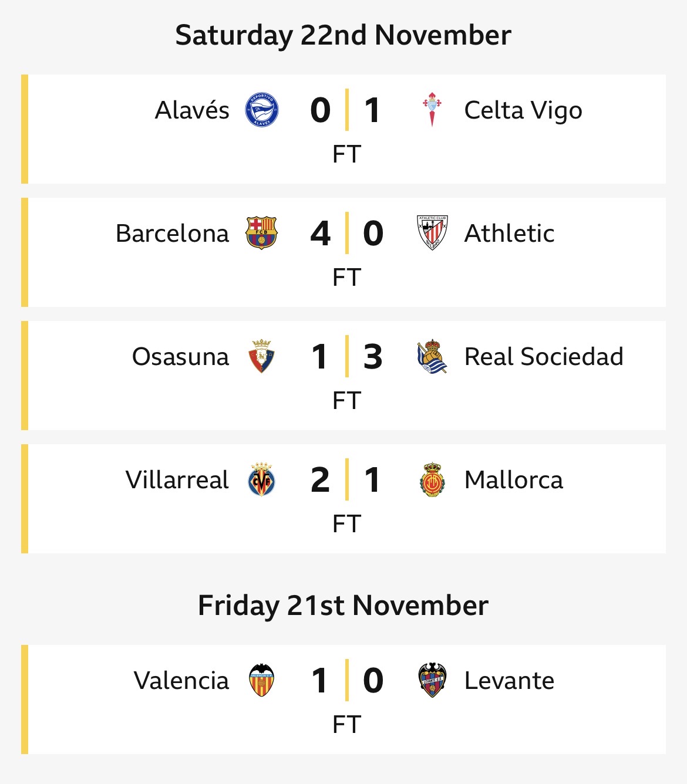Image resolution: width=687 pixels, height=784 pixels.
Task: Open the Celta Vigo team name
Action: tap(523, 110)
